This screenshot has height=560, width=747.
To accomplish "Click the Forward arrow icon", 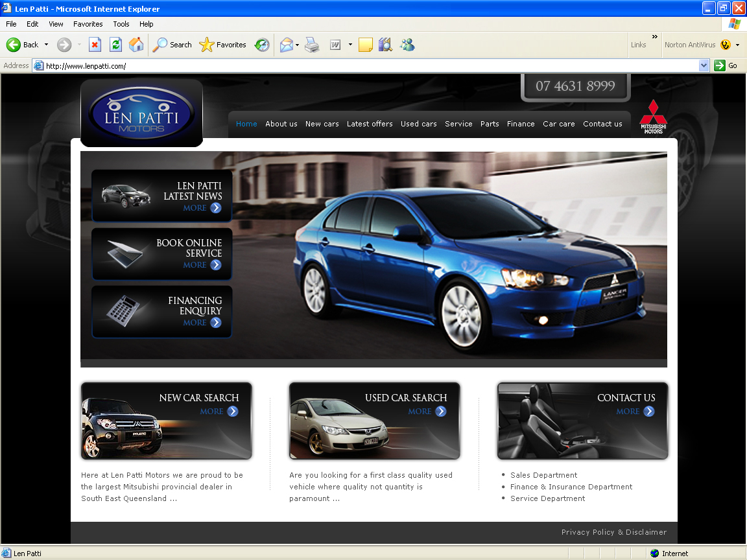I will [x=64, y=45].
